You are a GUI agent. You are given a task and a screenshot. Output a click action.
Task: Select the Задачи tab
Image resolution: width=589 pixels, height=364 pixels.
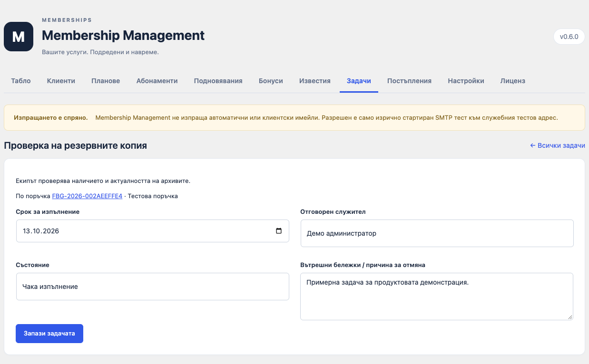coord(359,81)
